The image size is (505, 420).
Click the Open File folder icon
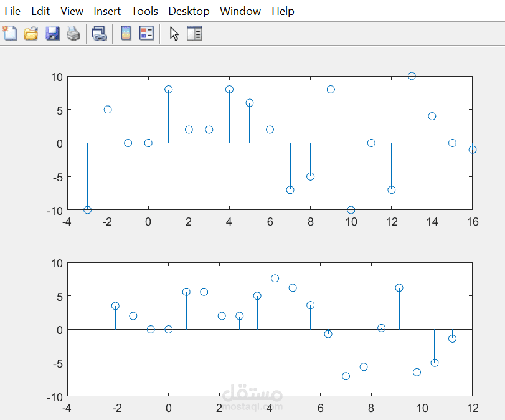click(31, 33)
